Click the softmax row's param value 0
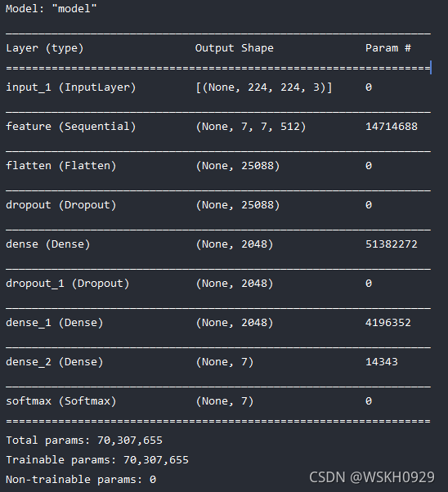The height and width of the screenshot is (492, 448). (369, 401)
